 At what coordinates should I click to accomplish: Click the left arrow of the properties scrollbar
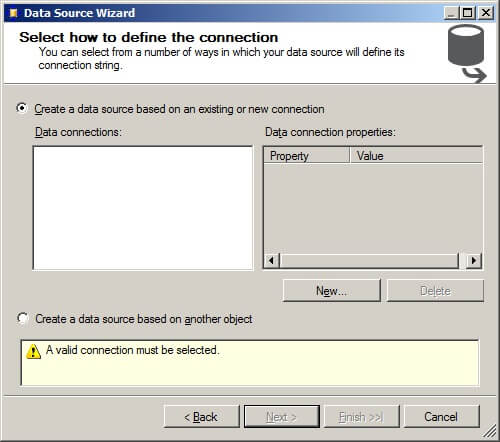pyautogui.click(x=272, y=260)
